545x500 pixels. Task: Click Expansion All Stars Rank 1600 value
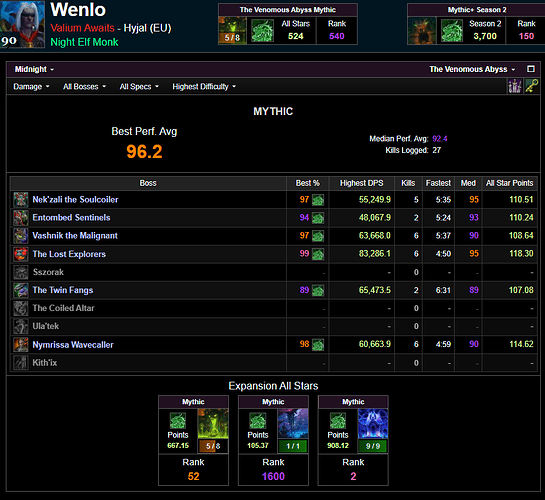[x=273, y=476]
